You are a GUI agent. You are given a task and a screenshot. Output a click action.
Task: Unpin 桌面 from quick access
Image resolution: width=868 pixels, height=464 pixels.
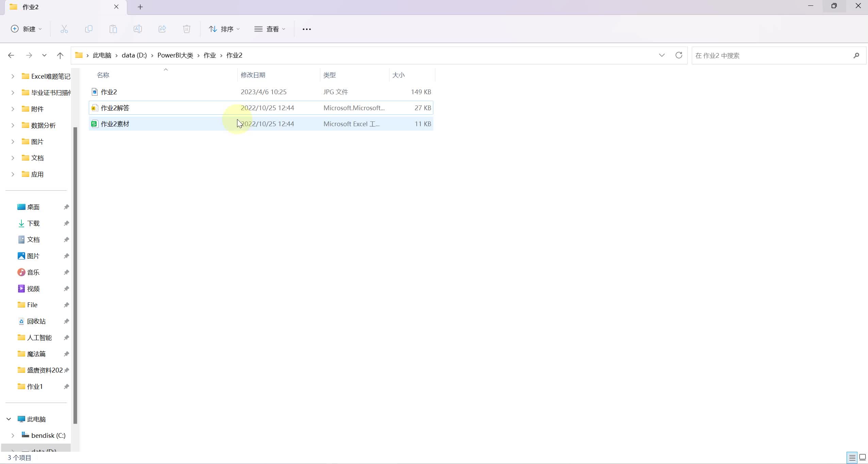(66, 207)
